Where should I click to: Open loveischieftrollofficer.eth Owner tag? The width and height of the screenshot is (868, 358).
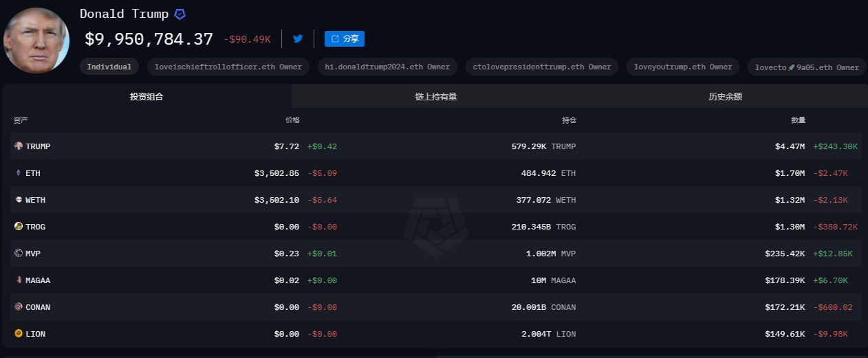228,67
